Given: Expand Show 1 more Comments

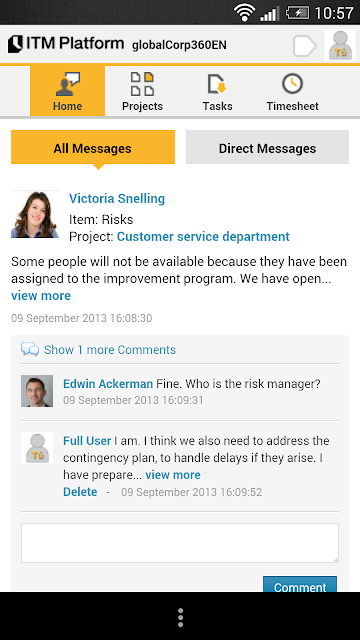Looking at the screenshot, I should 110,350.
